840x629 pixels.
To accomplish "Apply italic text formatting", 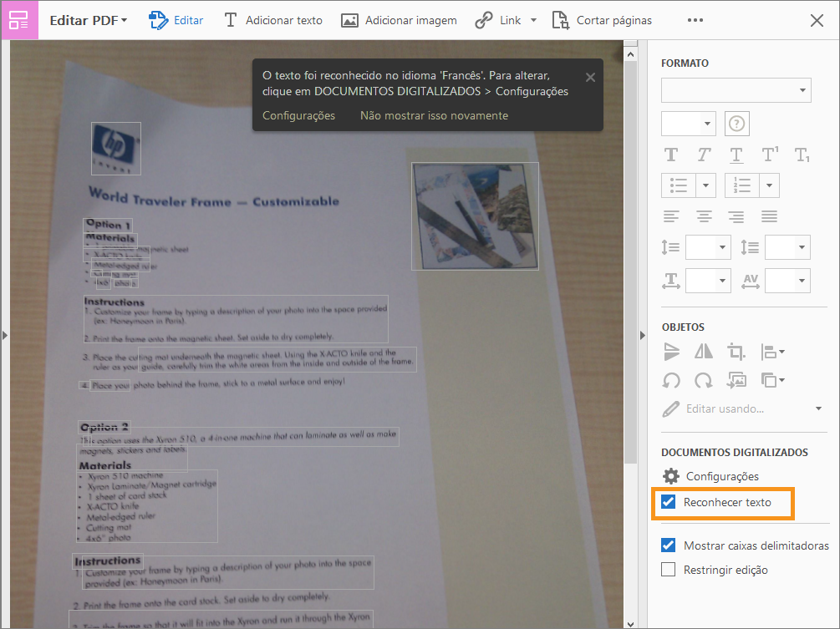I will [704, 155].
